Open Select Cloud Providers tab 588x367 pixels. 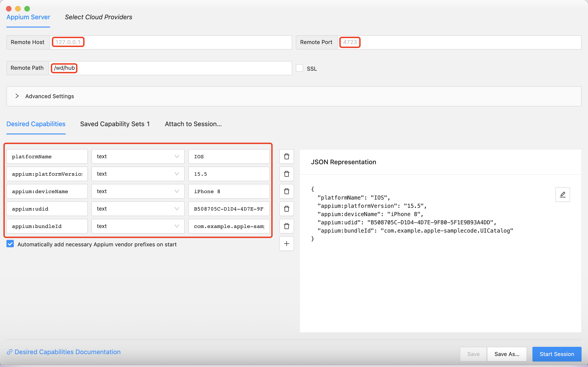pyautogui.click(x=98, y=17)
